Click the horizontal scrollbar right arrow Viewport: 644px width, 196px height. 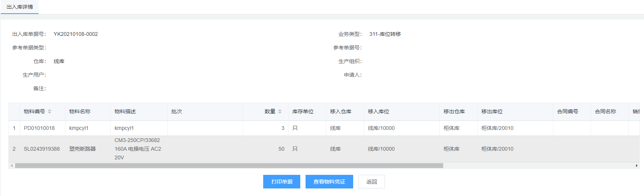(x=636, y=166)
